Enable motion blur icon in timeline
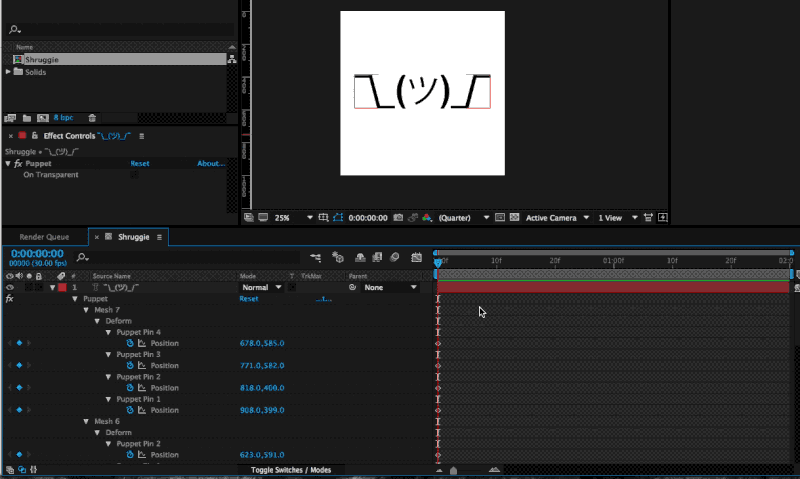This screenshot has width=800, height=479. coord(394,258)
